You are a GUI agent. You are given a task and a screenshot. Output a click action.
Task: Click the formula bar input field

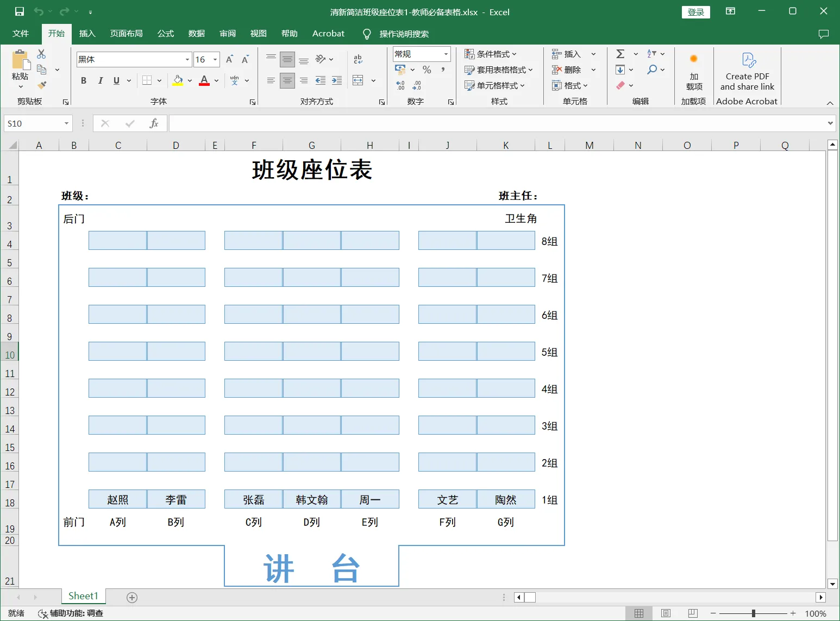497,123
